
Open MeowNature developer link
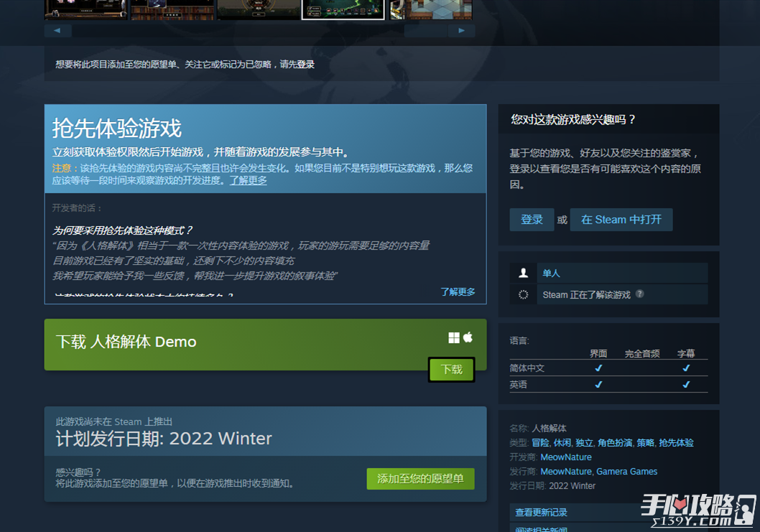click(565, 457)
